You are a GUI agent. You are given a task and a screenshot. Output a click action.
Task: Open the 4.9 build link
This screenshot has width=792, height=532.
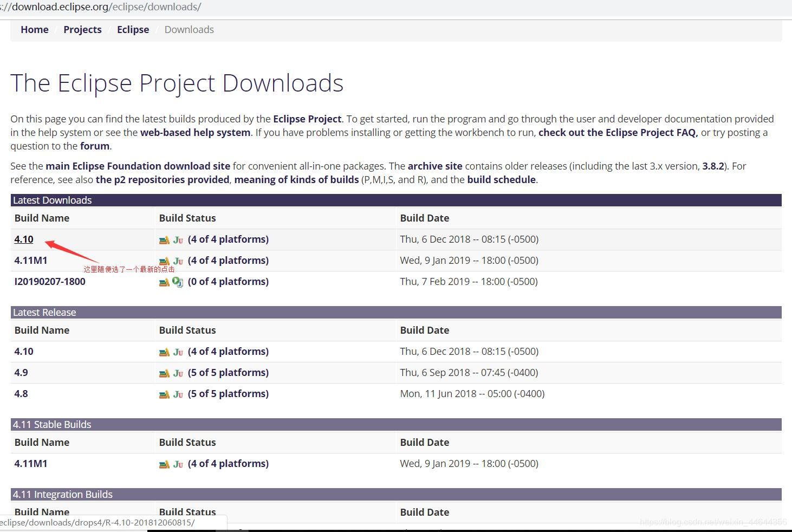click(x=21, y=372)
